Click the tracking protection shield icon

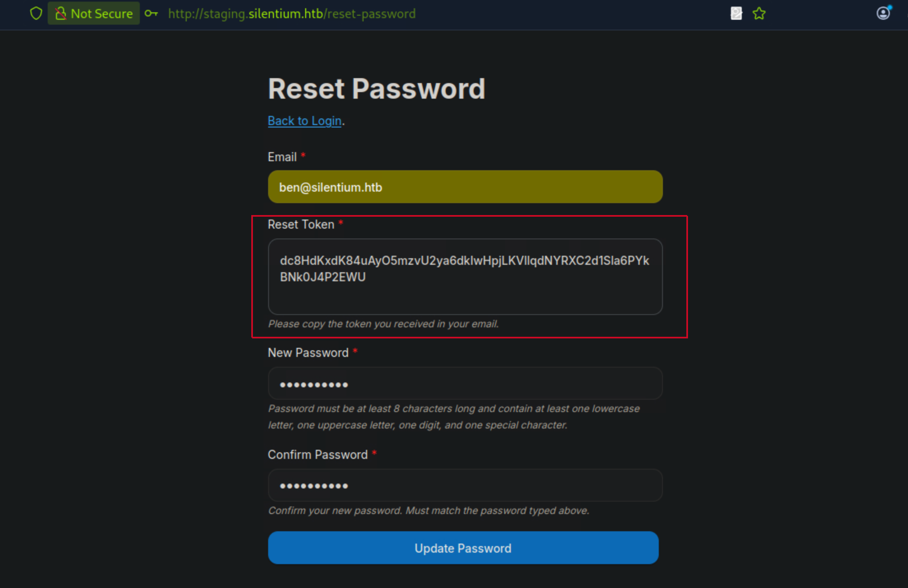pyautogui.click(x=36, y=14)
